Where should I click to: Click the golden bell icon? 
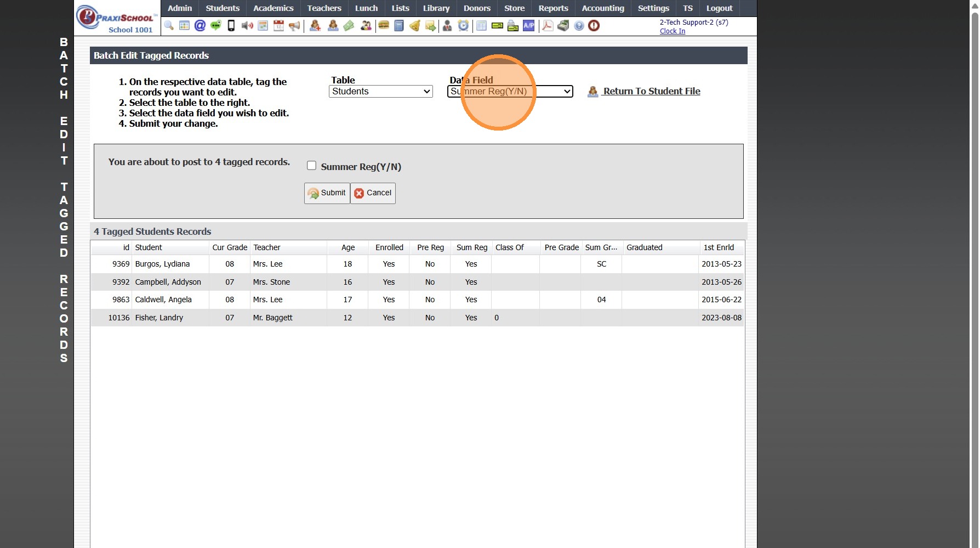coord(415,26)
